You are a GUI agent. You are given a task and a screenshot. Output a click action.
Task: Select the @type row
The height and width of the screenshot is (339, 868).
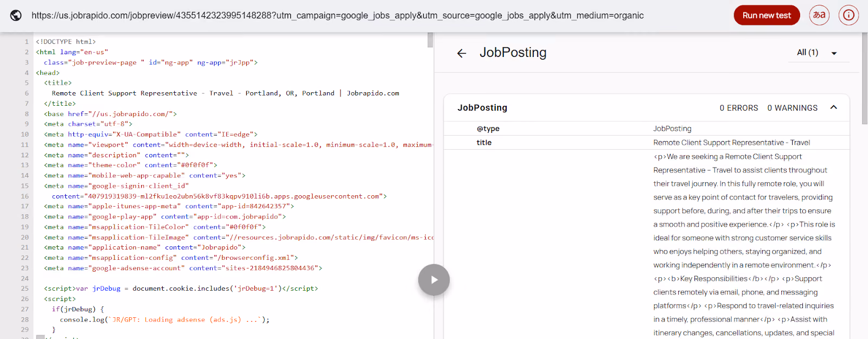point(647,129)
